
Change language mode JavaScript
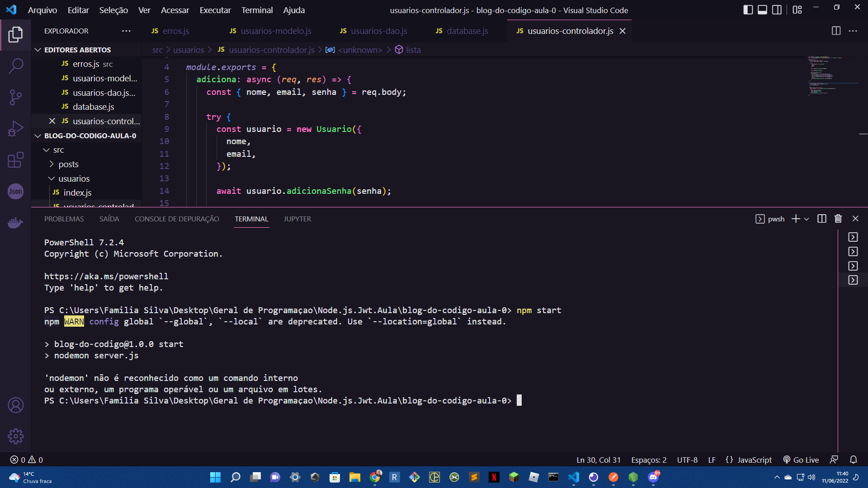(755, 460)
